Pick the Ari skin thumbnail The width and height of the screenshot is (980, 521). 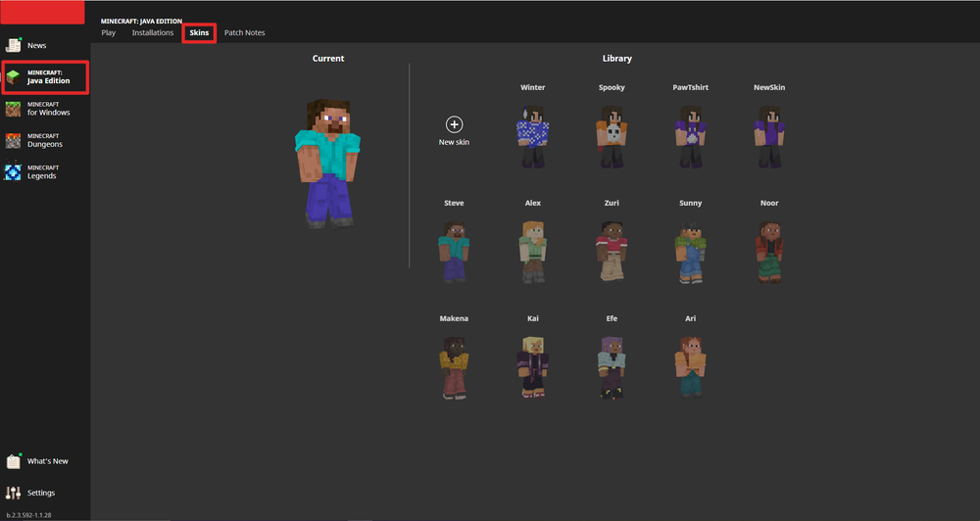[691, 366]
